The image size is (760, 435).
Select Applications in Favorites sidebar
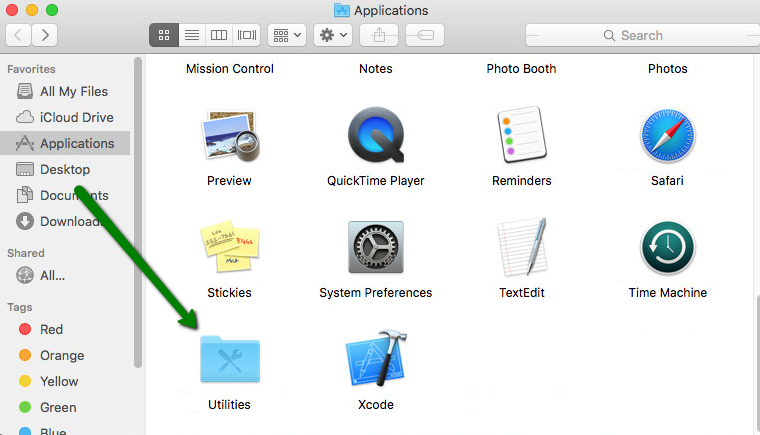pyautogui.click(x=65, y=143)
